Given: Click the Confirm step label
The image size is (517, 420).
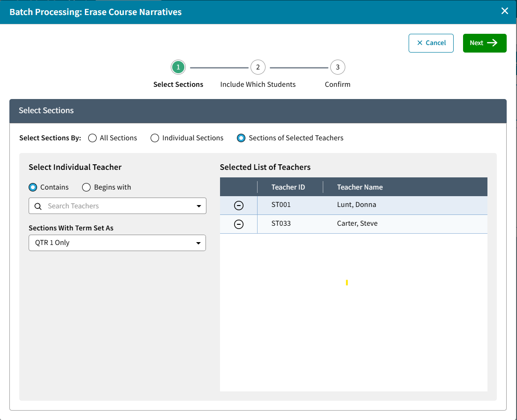Looking at the screenshot, I should pyautogui.click(x=338, y=84).
